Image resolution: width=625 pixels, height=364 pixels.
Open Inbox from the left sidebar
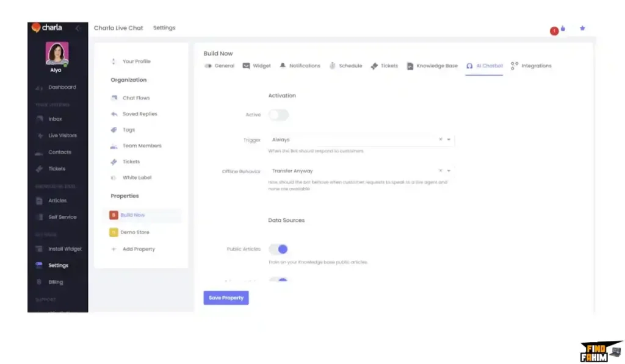click(55, 119)
